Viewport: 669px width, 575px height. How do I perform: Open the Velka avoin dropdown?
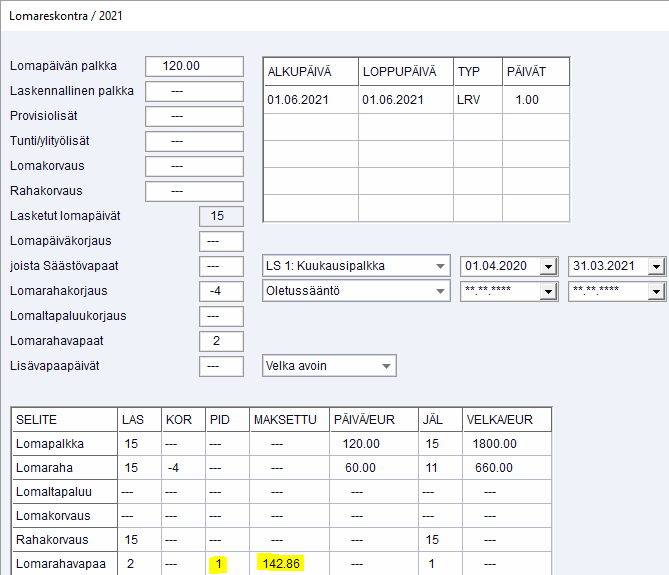(387, 366)
